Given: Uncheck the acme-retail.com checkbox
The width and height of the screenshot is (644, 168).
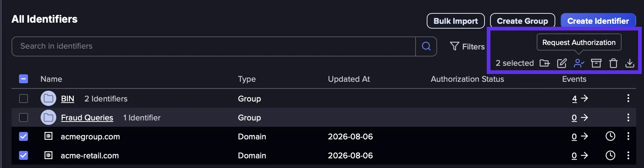Looking at the screenshot, I should click(23, 155).
